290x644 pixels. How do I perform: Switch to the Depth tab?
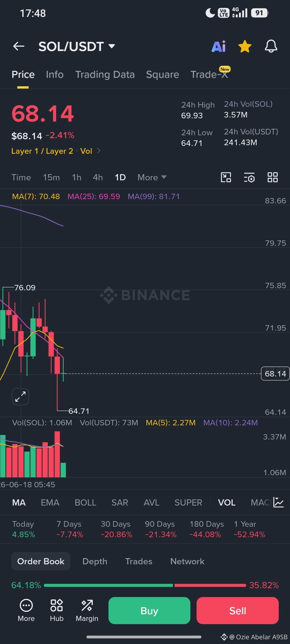95,561
